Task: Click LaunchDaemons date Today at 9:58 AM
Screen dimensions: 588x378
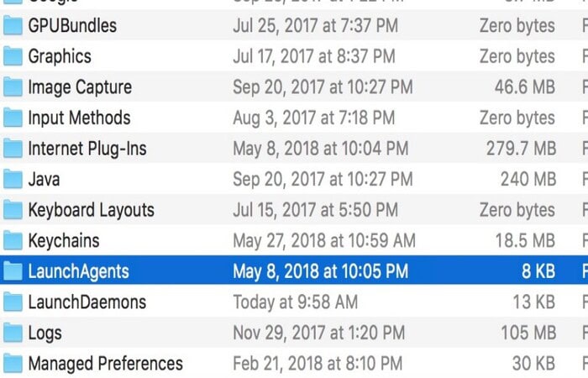Action: [x=295, y=302]
